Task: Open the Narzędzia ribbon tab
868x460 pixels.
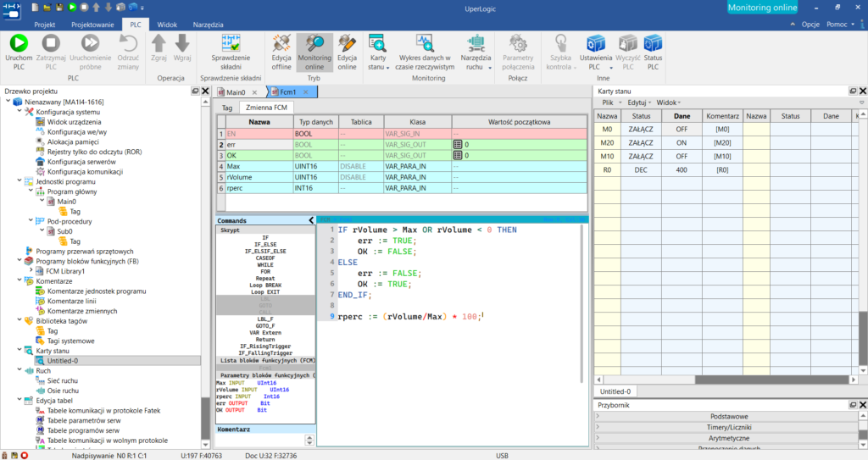Action: (209, 25)
